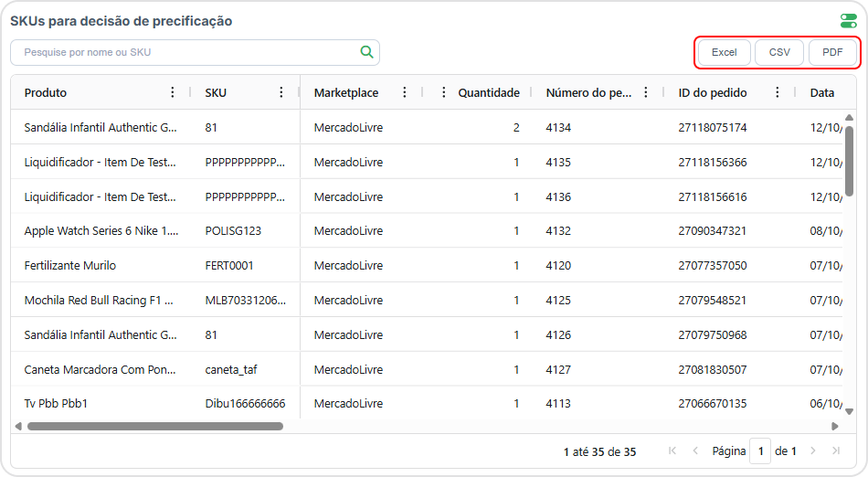Image resolution: width=868 pixels, height=477 pixels.
Task: Click order number 4125
Action: point(558,301)
